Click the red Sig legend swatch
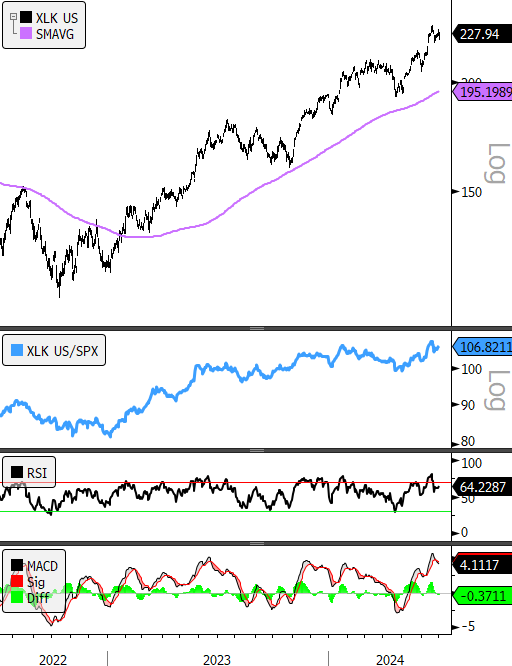 17,581
